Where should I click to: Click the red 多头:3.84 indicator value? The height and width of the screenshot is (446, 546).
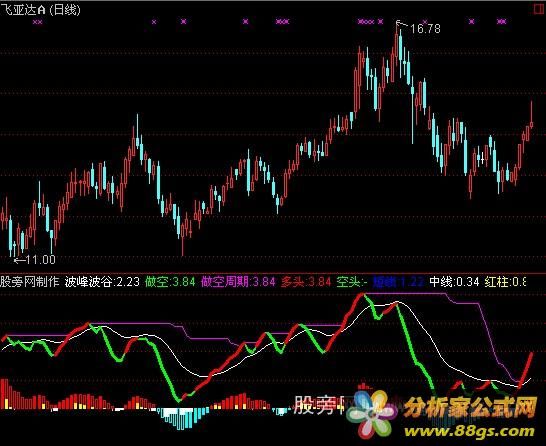(306, 282)
